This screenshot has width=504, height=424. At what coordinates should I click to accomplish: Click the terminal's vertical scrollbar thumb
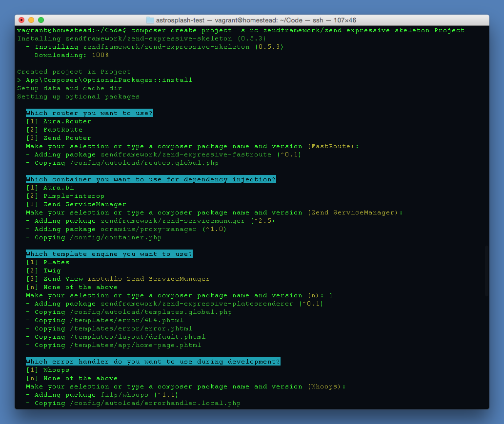[486, 270]
